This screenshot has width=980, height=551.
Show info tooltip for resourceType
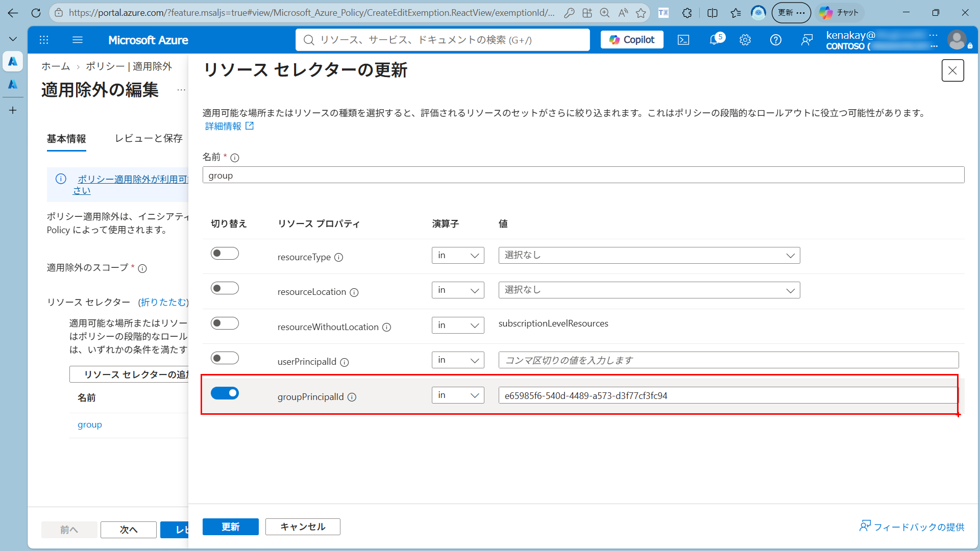(x=338, y=257)
